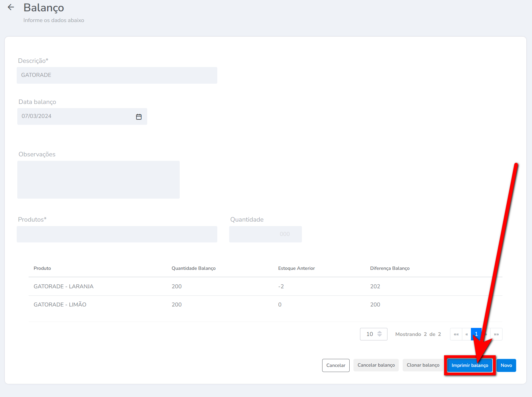Jump to the last page of results
This screenshot has height=397, width=532.
click(x=496, y=334)
